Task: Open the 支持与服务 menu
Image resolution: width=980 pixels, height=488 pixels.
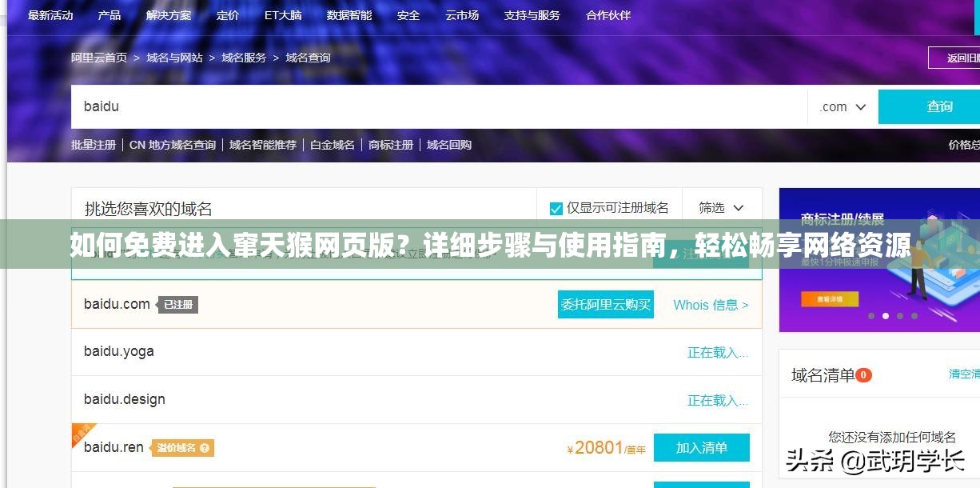Action: [531, 14]
